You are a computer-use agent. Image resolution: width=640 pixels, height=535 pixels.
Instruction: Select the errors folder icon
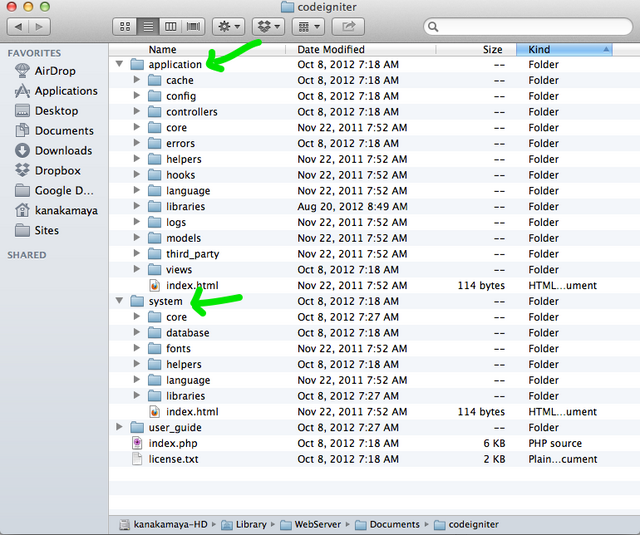tap(154, 143)
